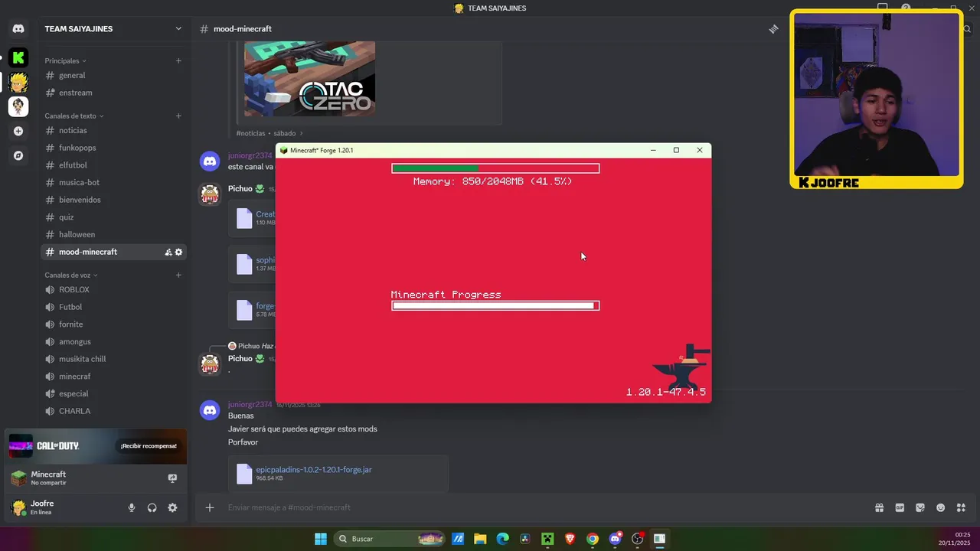This screenshot has width=980, height=551.
Task: Click the Minecraft activity screen share icon
Action: pyautogui.click(x=172, y=478)
